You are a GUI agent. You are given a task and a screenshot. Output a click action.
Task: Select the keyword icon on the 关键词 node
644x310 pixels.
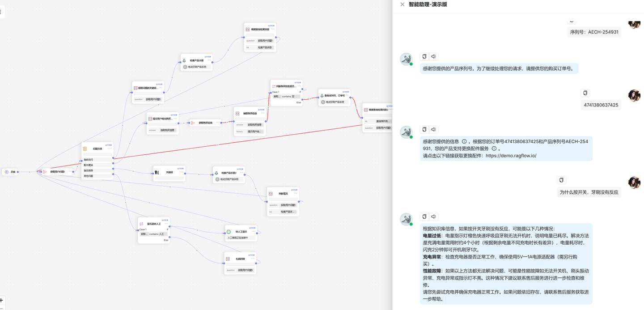[157, 172]
